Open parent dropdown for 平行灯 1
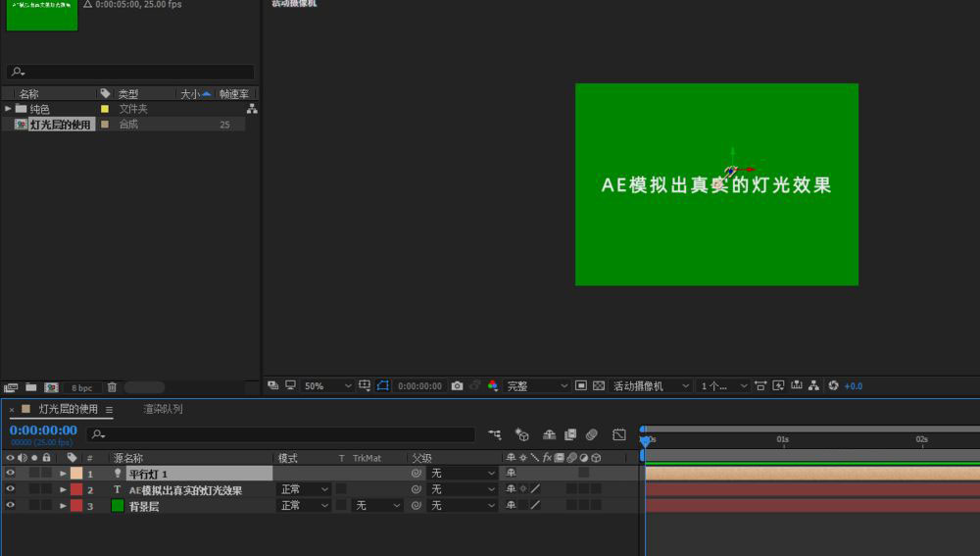980x556 pixels. coord(463,474)
